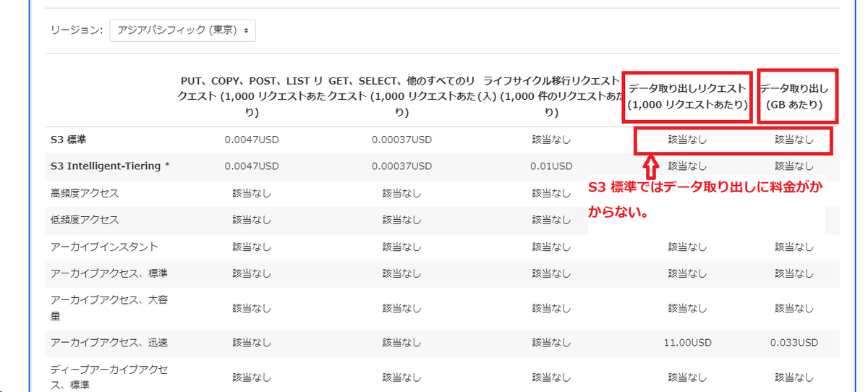Select the ディープアーカイブアクセス、標準 row label
The width and height of the screenshot is (868, 392).
(109, 377)
